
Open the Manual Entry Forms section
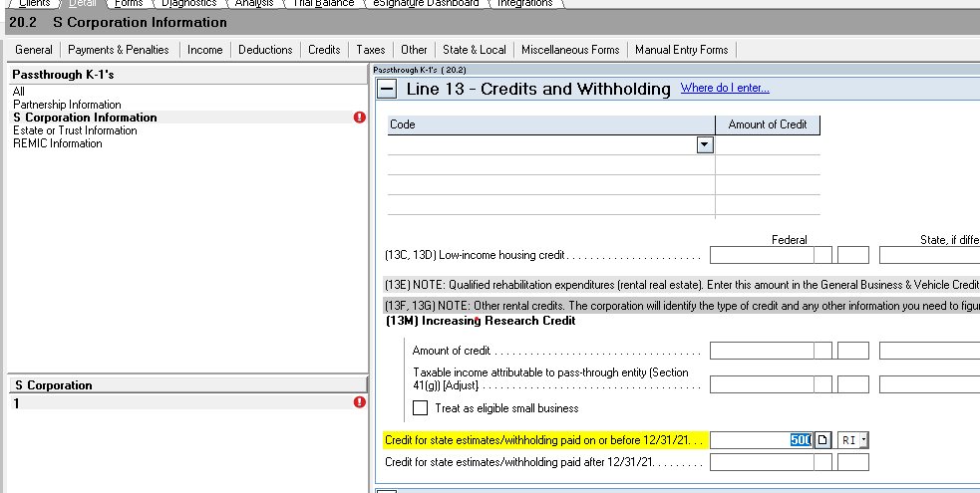click(x=681, y=50)
